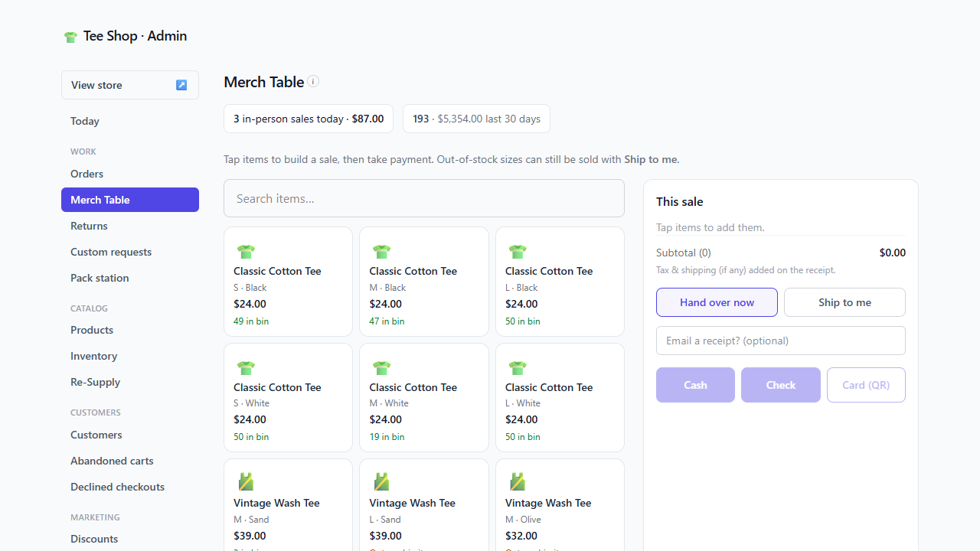Click the tee icon on L · White card
Viewport: 980px width, 551px height.
(x=518, y=367)
